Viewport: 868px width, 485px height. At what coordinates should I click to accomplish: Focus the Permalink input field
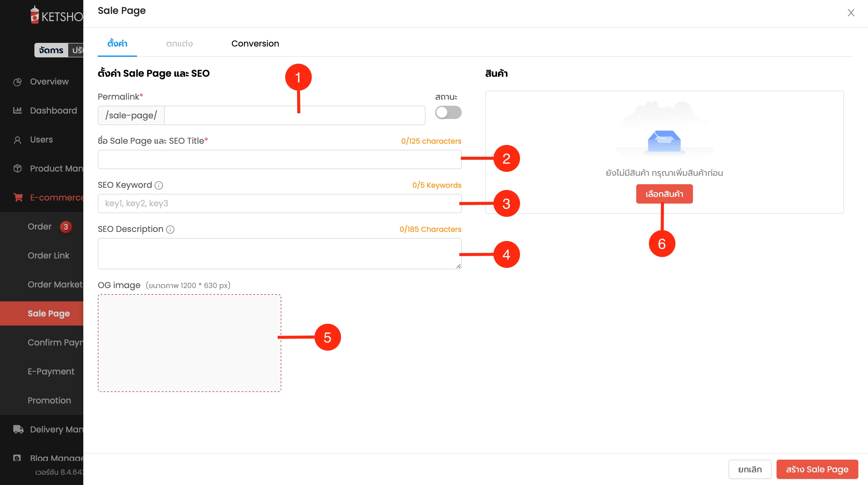295,115
